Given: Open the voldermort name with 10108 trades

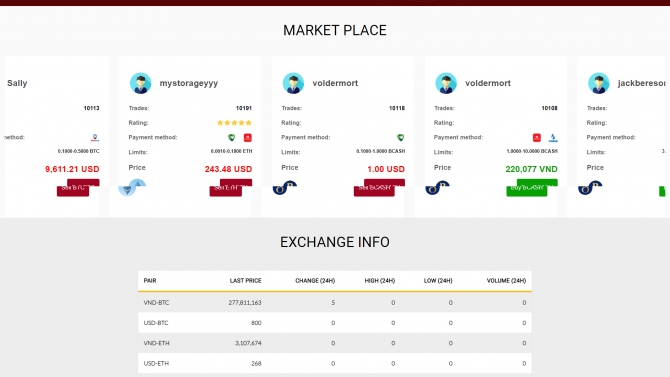Looking at the screenshot, I should pos(488,83).
